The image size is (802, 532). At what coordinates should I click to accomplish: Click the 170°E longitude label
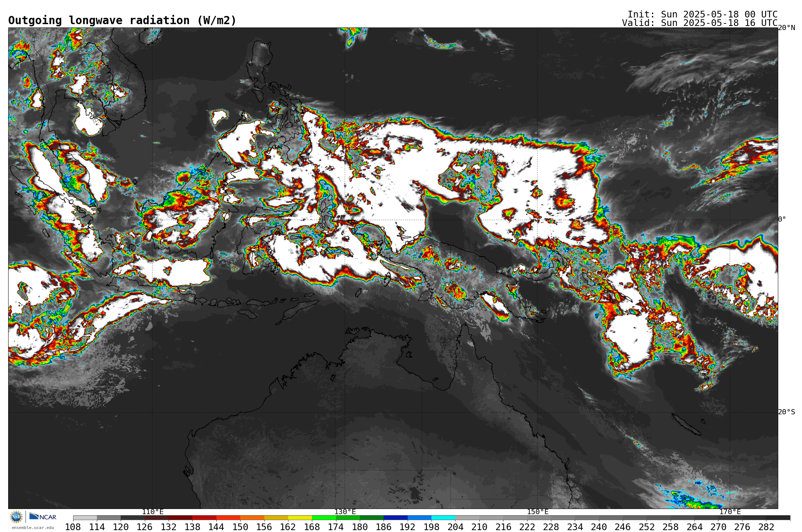coord(730,512)
